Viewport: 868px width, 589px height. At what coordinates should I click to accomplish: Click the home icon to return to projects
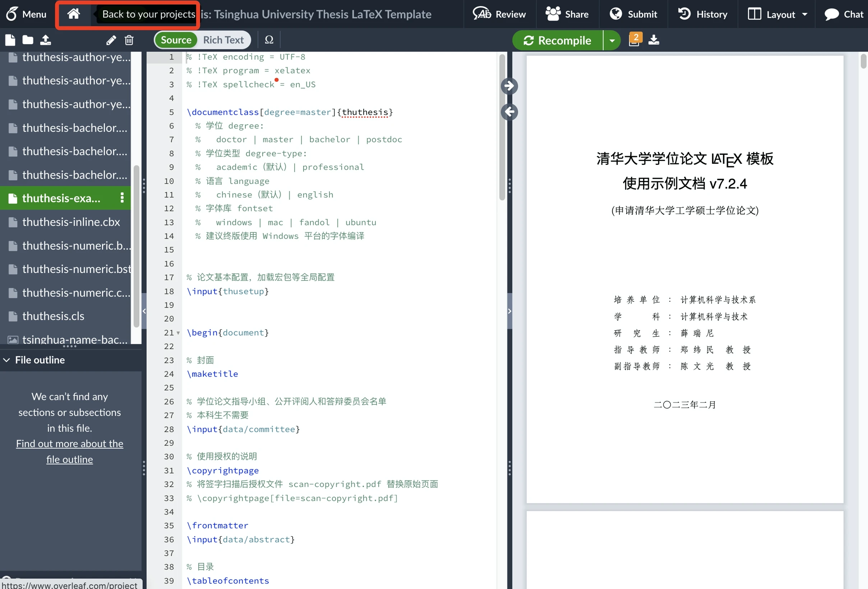pyautogui.click(x=74, y=14)
